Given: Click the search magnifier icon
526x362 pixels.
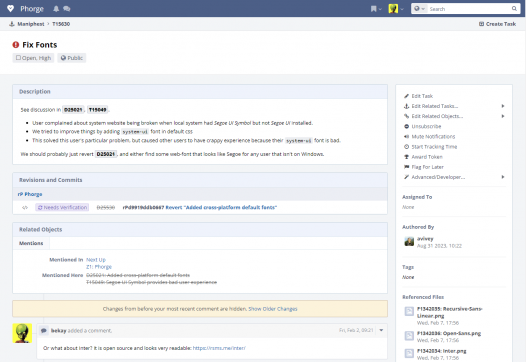Looking at the screenshot, I should (x=514, y=9).
